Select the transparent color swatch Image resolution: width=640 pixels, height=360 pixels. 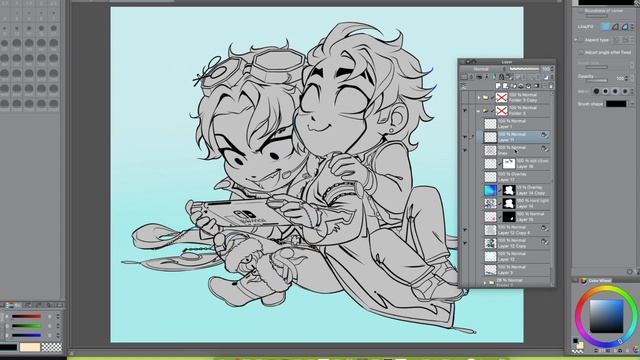[x=52, y=347]
